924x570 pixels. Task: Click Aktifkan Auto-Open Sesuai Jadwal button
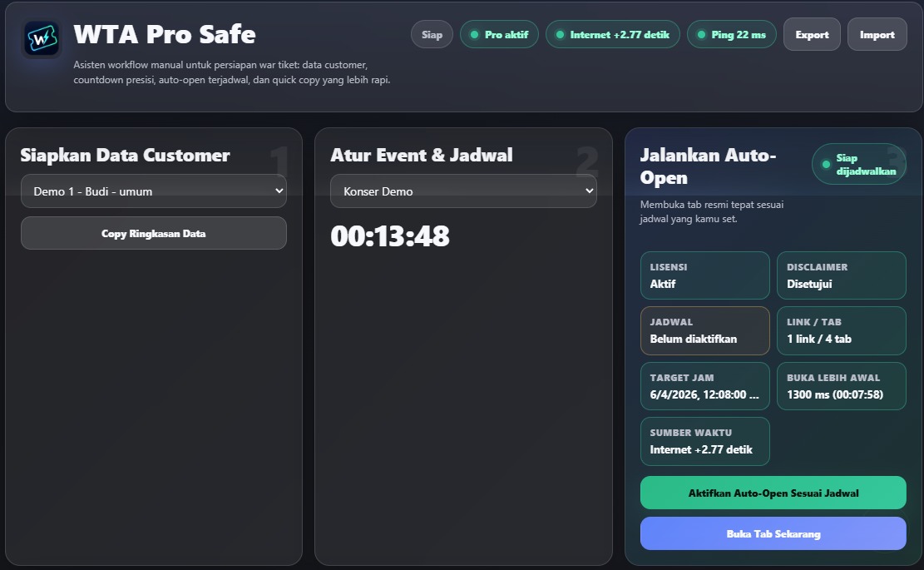[x=773, y=493]
